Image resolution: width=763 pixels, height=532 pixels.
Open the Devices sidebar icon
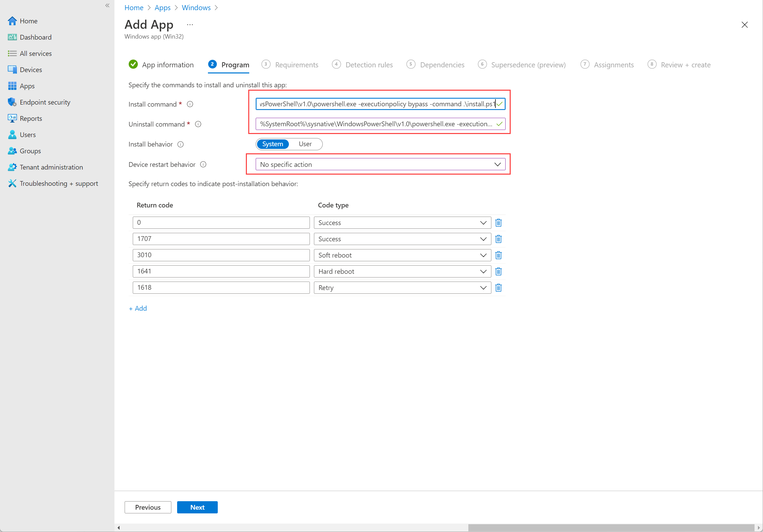[12, 70]
